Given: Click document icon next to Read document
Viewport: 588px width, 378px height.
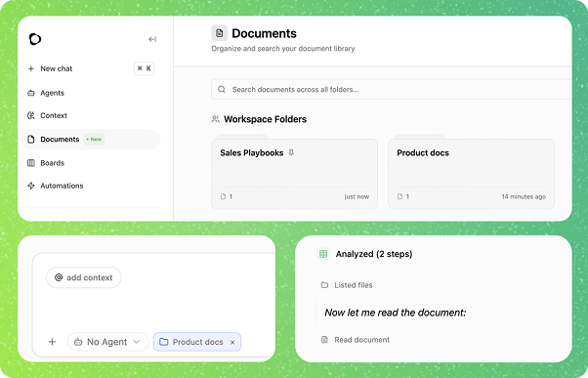Looking at the screenshot, I should [324, 340].
